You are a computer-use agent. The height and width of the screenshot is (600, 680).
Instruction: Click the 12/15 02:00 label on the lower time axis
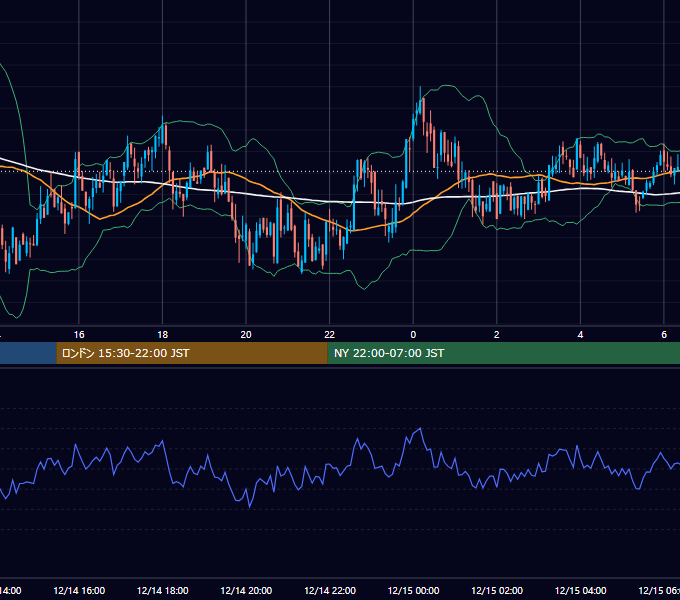(497, 590)
